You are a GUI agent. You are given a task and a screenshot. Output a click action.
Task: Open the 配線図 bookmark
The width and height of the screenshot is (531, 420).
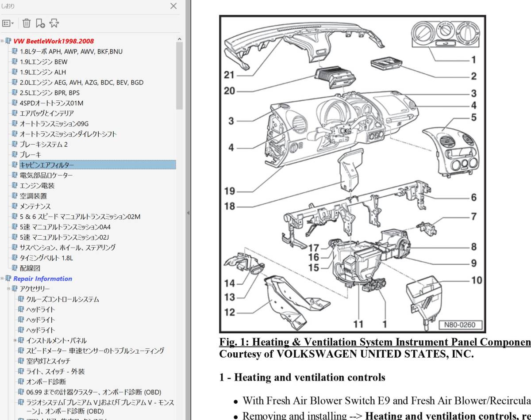tap(30, 268)
